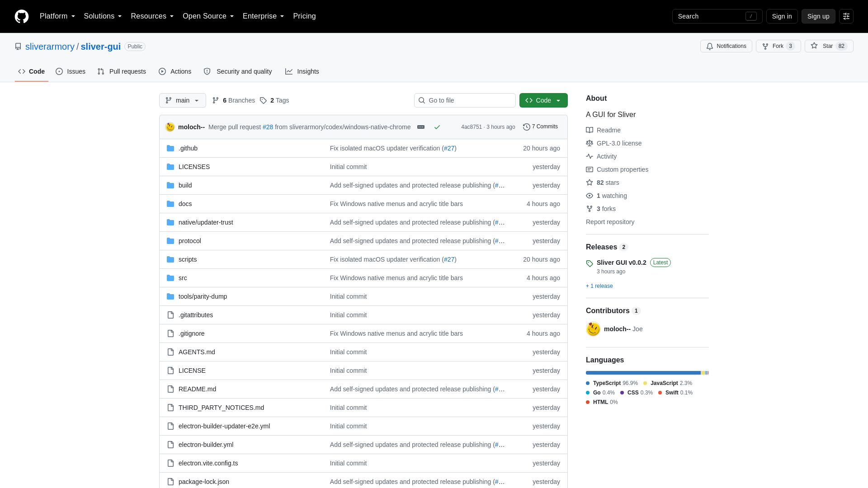Open the .github folder

click(188, 148)
